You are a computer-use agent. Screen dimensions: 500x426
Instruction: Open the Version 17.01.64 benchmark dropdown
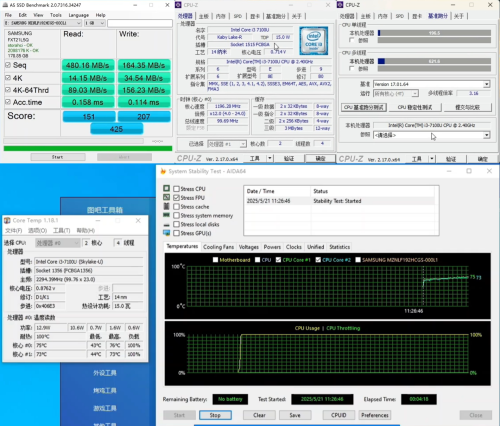click(431, 84)
